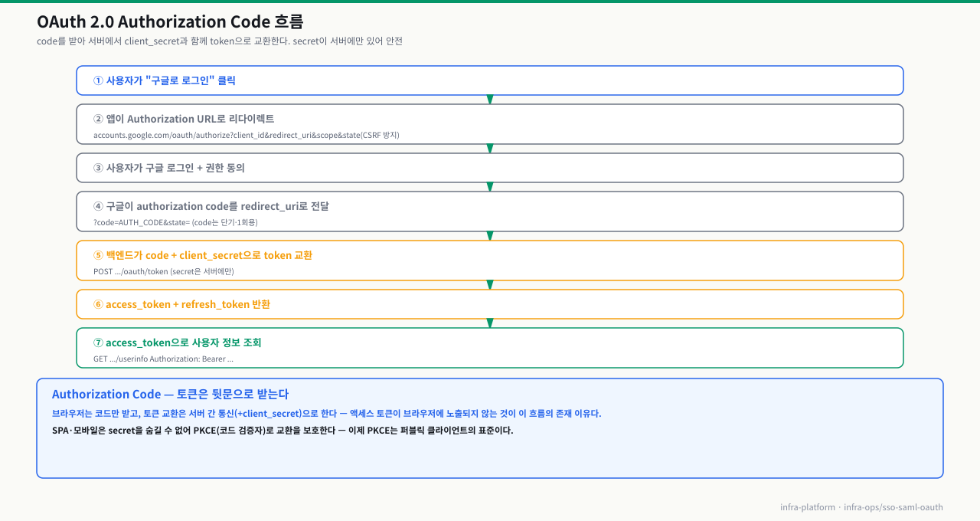Click the "GET .../userinfo Authorization: Bearer" line
The image size is (980, 521).
[x=163, y=359]
